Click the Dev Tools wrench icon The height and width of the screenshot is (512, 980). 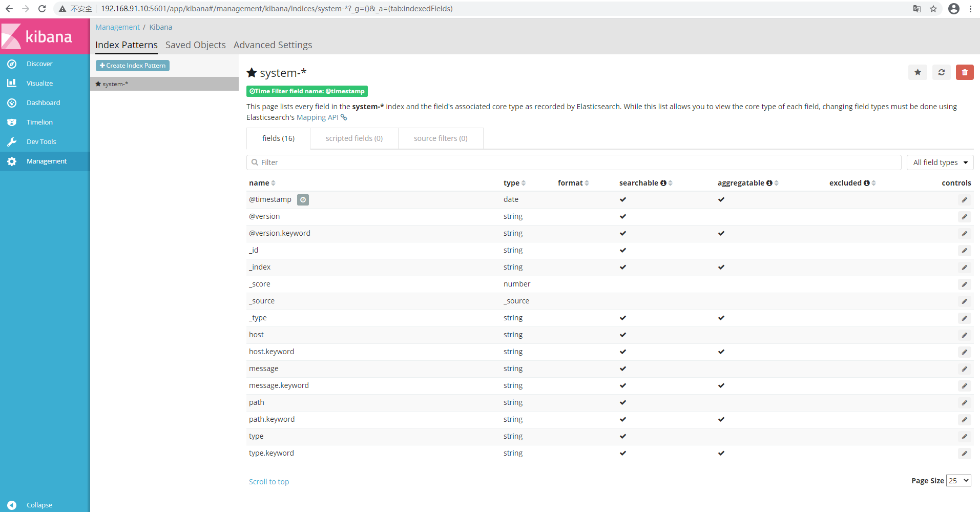click(x=12, y=142)
